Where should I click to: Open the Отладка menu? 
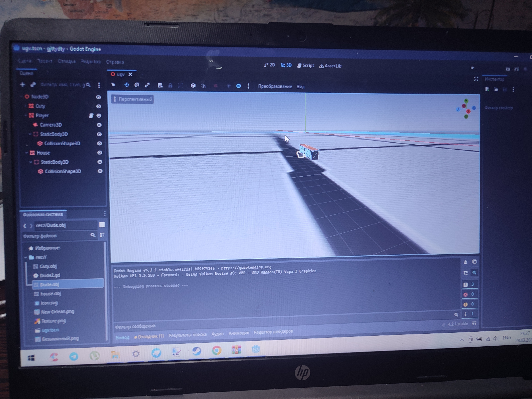click(67, 61)
